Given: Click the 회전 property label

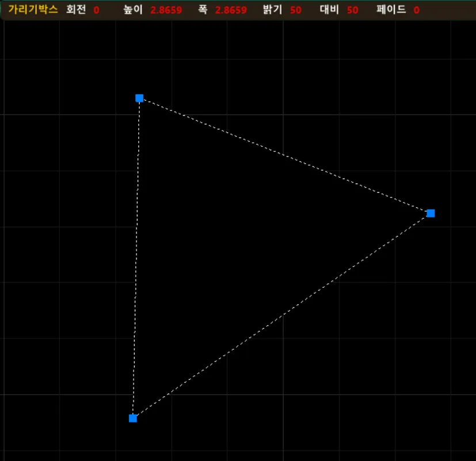Looking at the screenshot, I should click(x=76, y=10).
